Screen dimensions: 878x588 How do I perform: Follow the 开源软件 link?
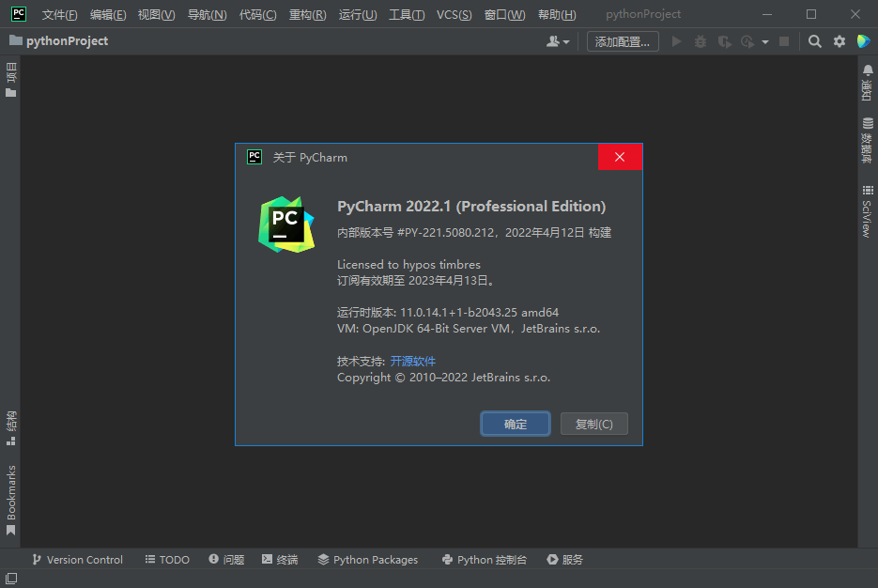[413, 361]
